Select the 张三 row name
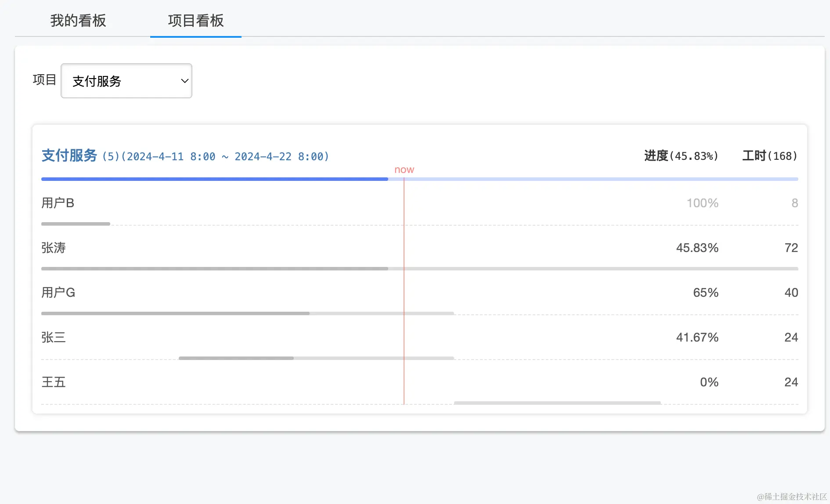830x504 pixels. [x=54, y=337]
